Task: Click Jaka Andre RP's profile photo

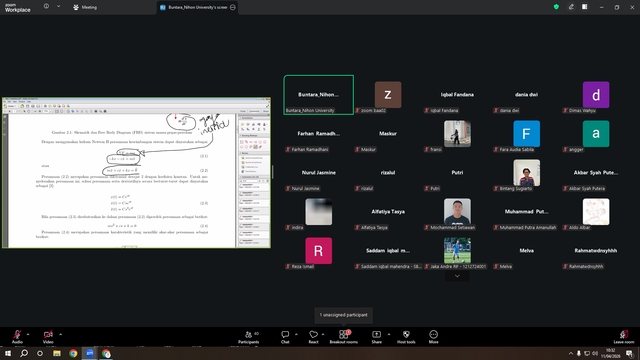Action: tap(457, 251)
